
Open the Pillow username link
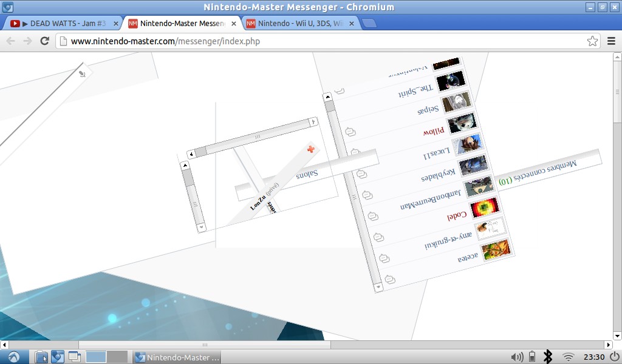click(x=434, y=131)
